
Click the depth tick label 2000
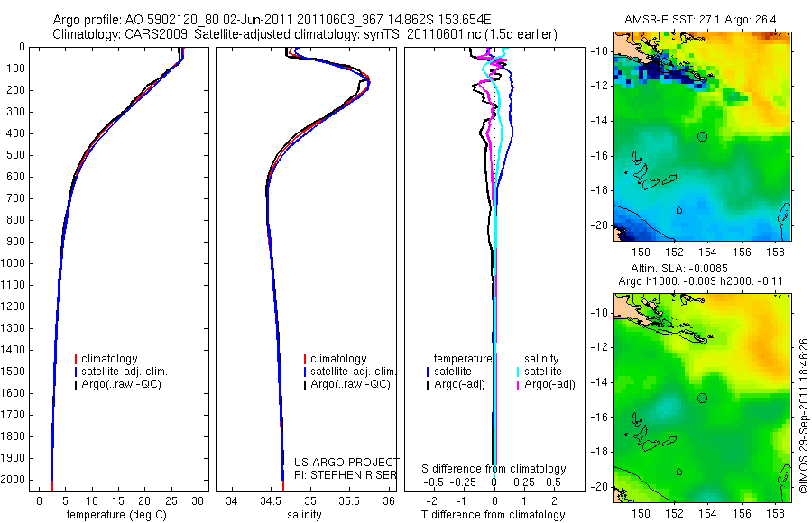click(x=13, y=480)
